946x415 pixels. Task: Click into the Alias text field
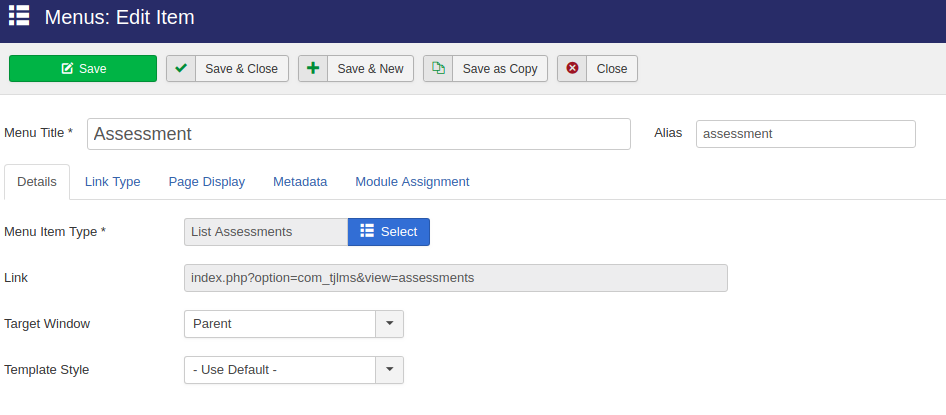click(805, 134)
